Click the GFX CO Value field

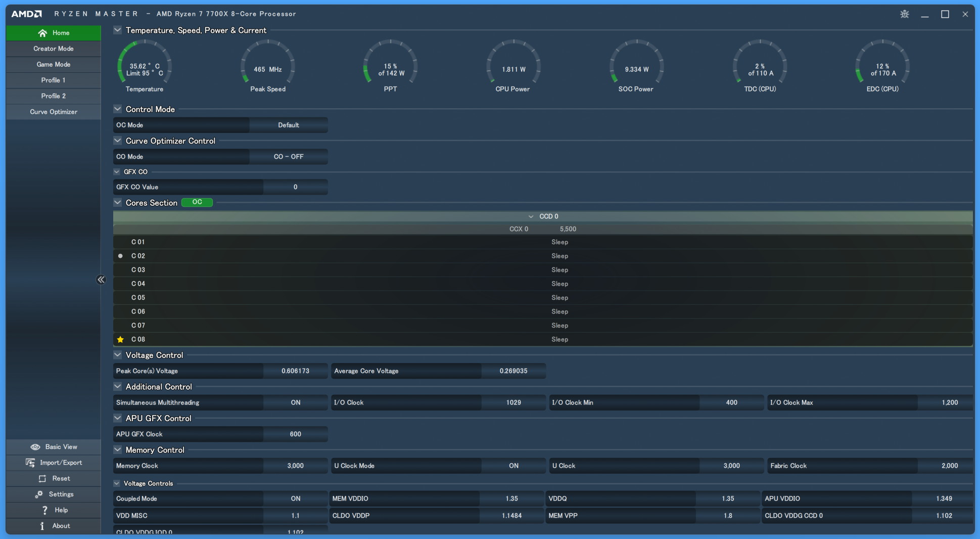coord(296,187)
